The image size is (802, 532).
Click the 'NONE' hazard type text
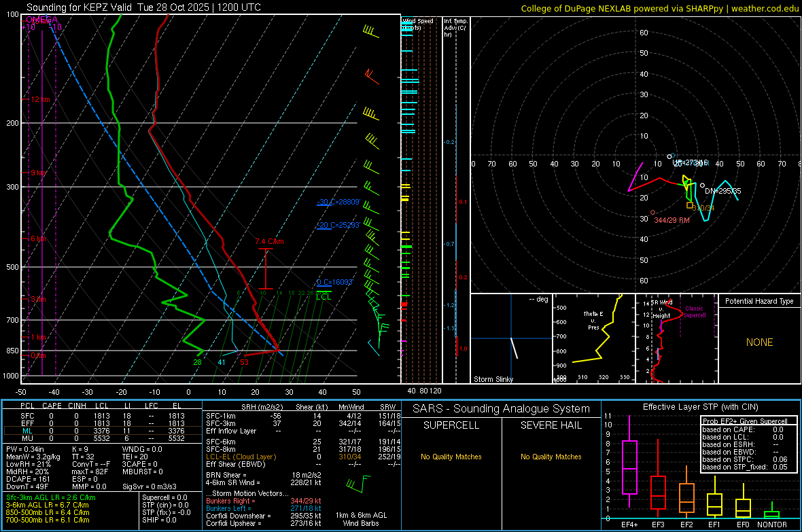coord(759,342)
